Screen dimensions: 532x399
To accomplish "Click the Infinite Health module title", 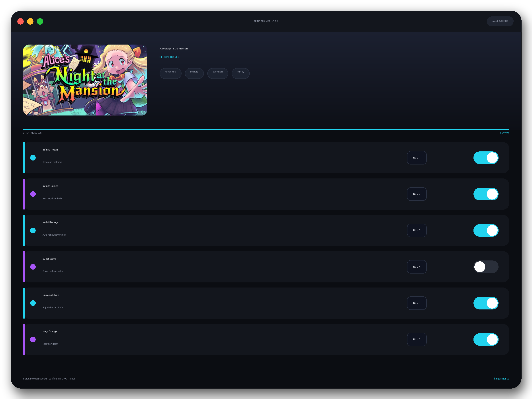I will (x=50, y=150).
